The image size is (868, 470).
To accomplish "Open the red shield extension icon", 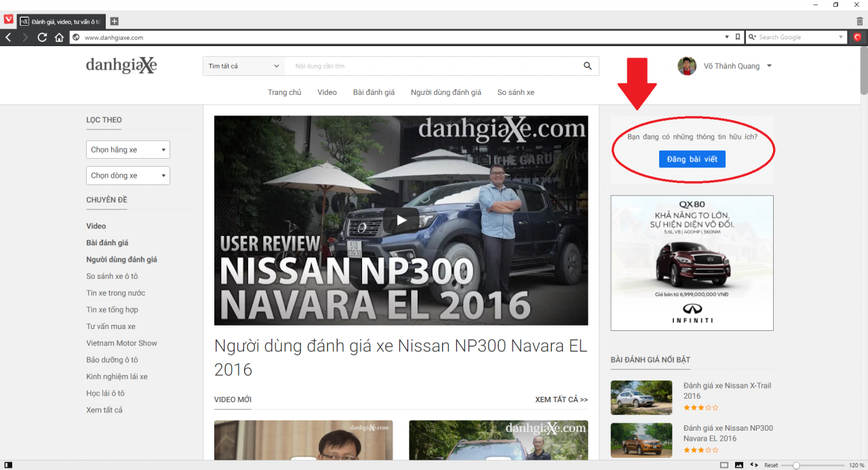I will [857, 37].
